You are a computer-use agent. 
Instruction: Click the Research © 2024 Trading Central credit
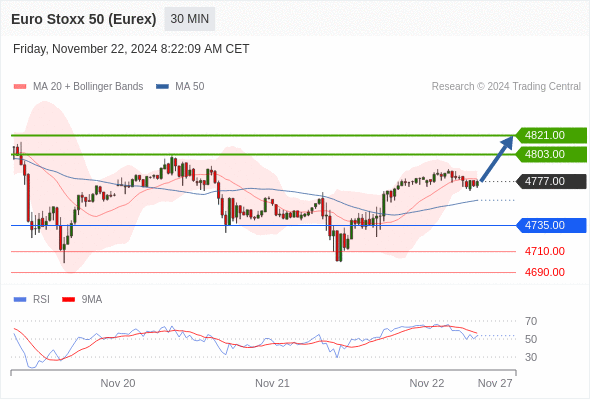point(506,87)
